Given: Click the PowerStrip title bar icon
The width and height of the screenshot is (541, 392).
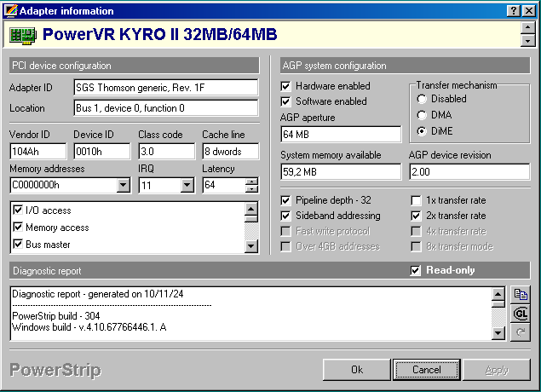Looking at the screenshot, I should (9, 9).
